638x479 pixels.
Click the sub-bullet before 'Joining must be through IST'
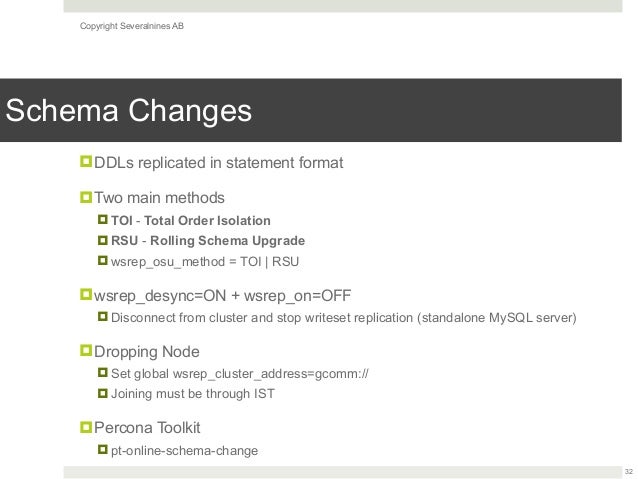(102, 394)
